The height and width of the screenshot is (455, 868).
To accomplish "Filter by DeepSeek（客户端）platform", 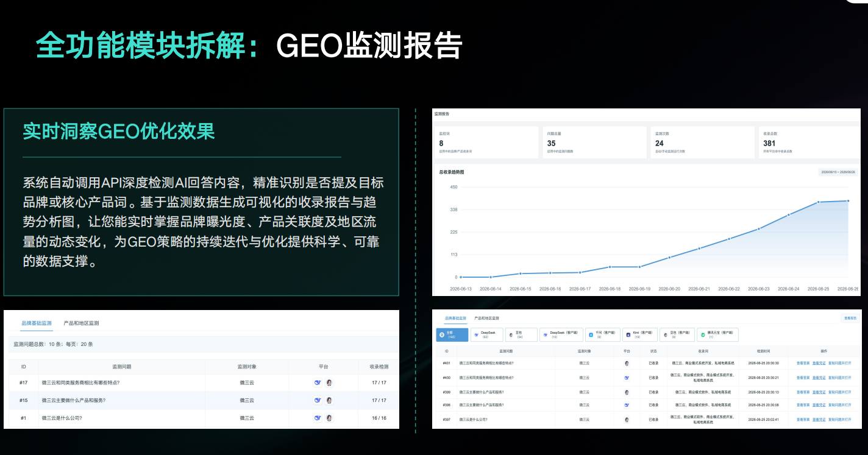I will [561, 334].
